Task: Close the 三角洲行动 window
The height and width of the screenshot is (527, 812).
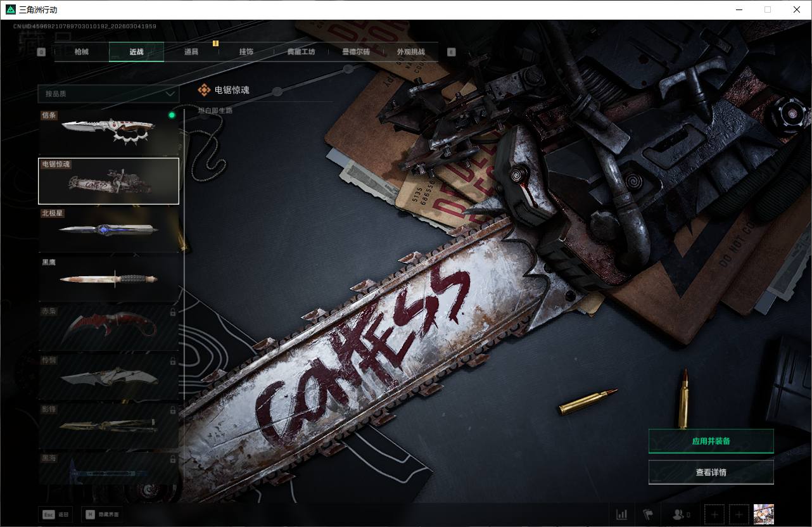Action: [797, 10]
